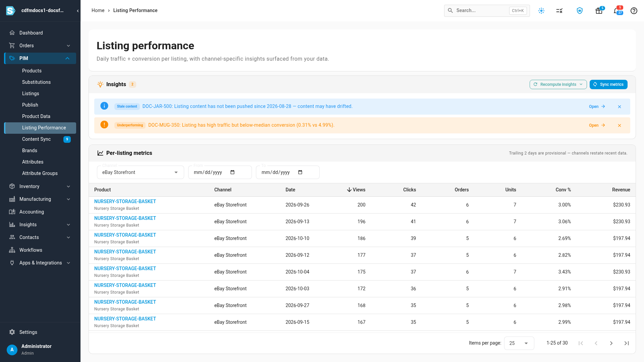Open the From date calendar picker icon
Viewport: 644px width, 362px height.
(232, 172)
